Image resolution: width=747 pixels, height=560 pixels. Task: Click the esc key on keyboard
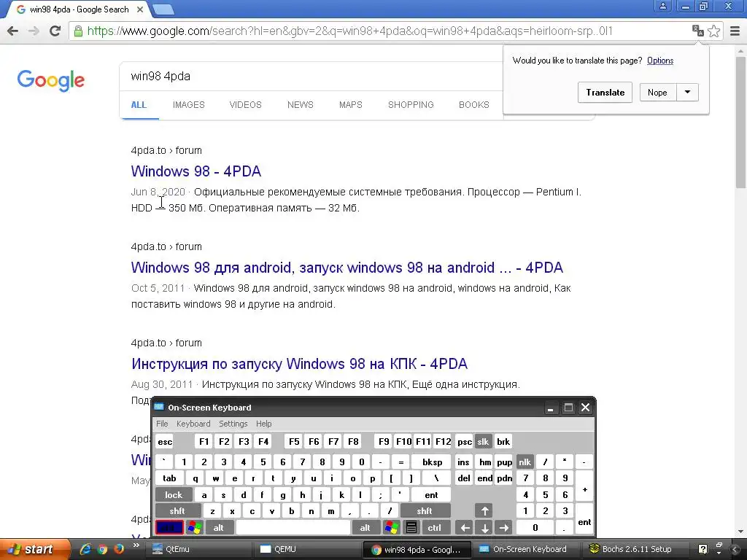pyautogui.click(x=165, y=441)
